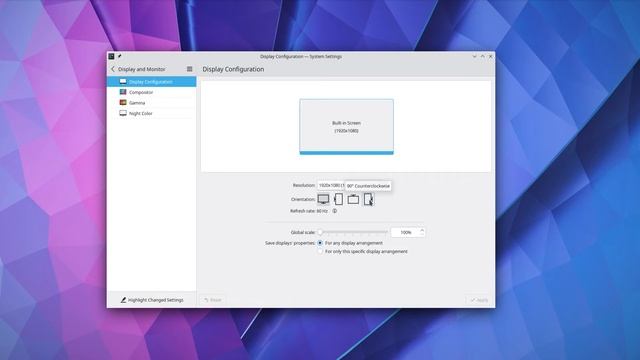Screen dimensions: 640x360
Task: Open the Resolution dropdown
Action: [x=331, y=185]
